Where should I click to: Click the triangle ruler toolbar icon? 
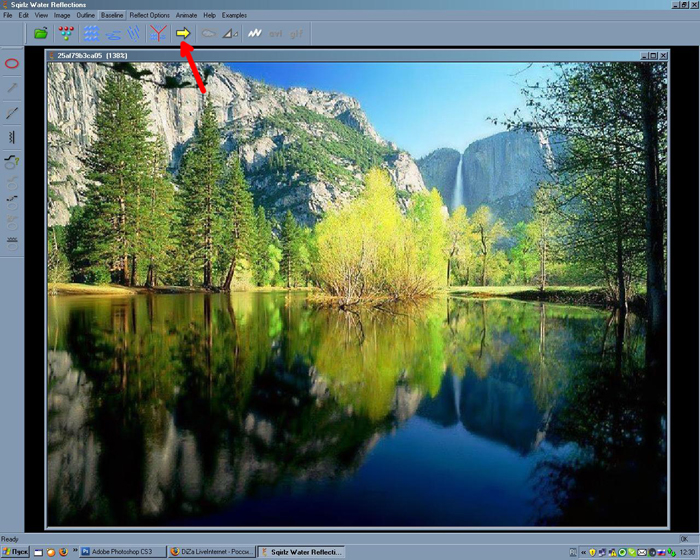(x=230, y=33)
